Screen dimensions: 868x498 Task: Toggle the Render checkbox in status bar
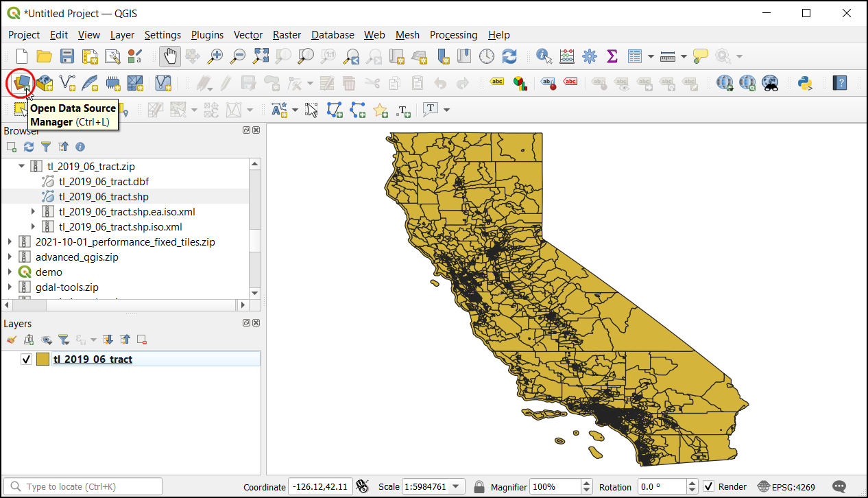pyautogui.click(x=709, y=486)
